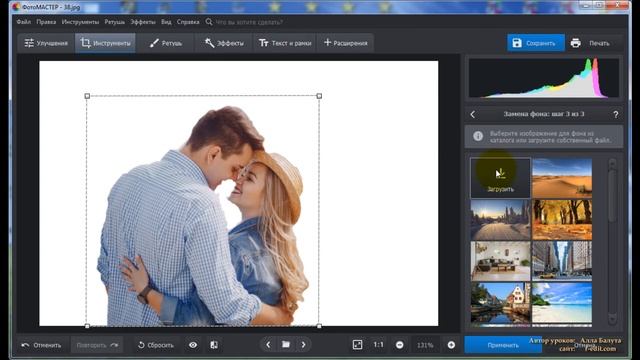Select the living room interior background thumbnail
Viewport: 640px width, 360px height.
500,261
